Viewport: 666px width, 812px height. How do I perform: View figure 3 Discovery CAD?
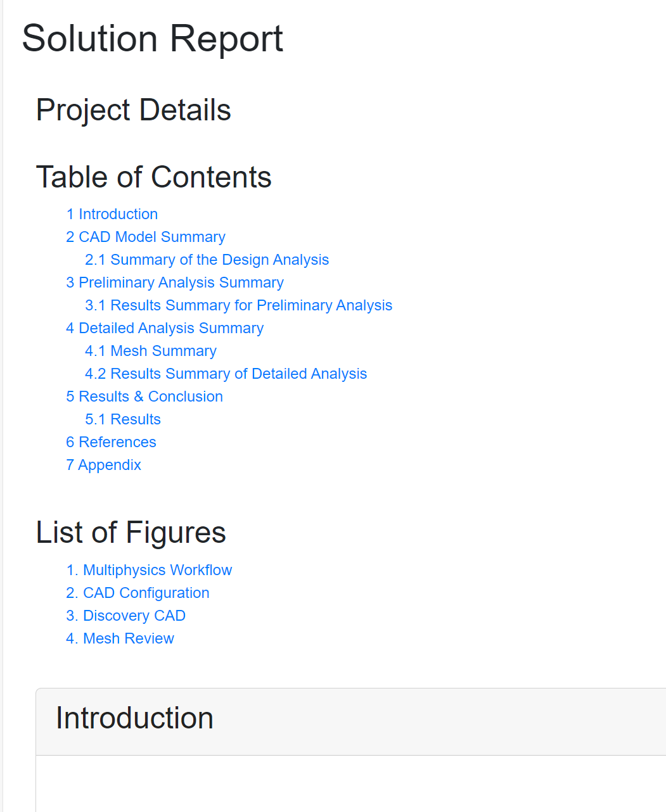click(126, 616)
